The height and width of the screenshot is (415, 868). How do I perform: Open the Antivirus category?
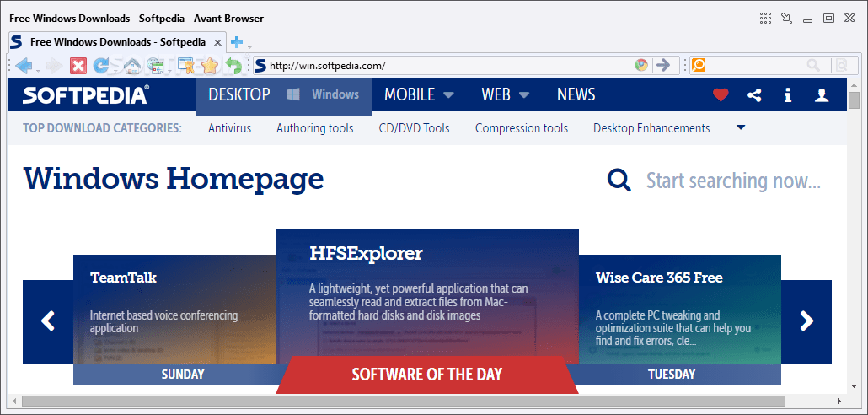[230, 128]
